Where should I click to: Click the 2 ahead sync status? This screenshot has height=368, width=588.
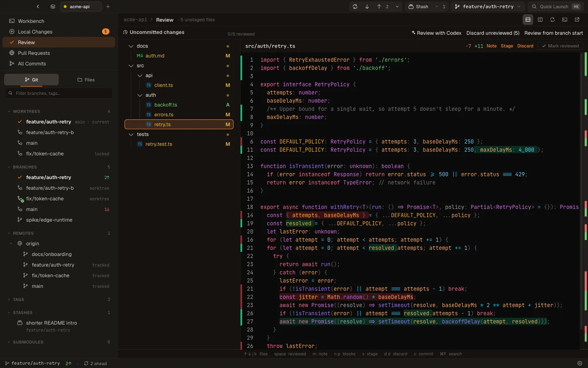(96, 363)
